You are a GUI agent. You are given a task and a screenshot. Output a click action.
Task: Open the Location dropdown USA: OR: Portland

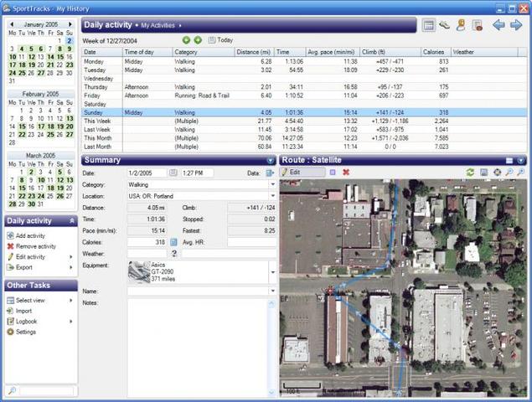tap(272, 196)
